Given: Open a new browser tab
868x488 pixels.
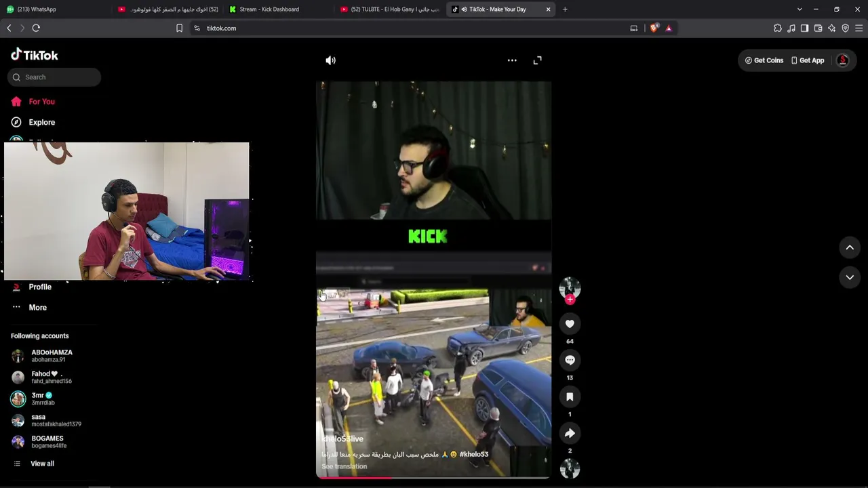Looking at the screenshot, I should click(565, 9).
